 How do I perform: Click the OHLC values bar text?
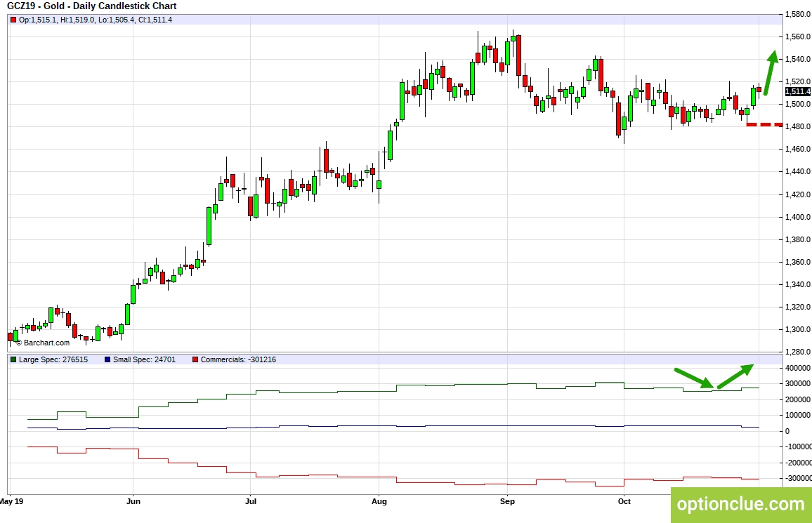pos(95,20)
